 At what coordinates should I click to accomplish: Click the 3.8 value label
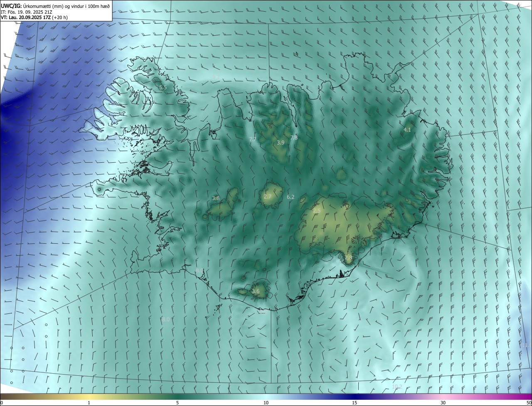[216, 198]
